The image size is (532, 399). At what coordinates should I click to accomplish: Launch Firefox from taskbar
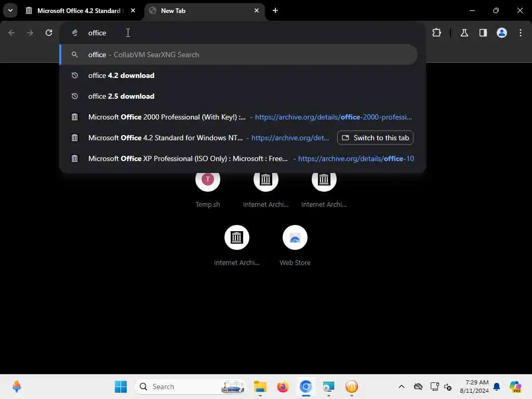point(283,387)
